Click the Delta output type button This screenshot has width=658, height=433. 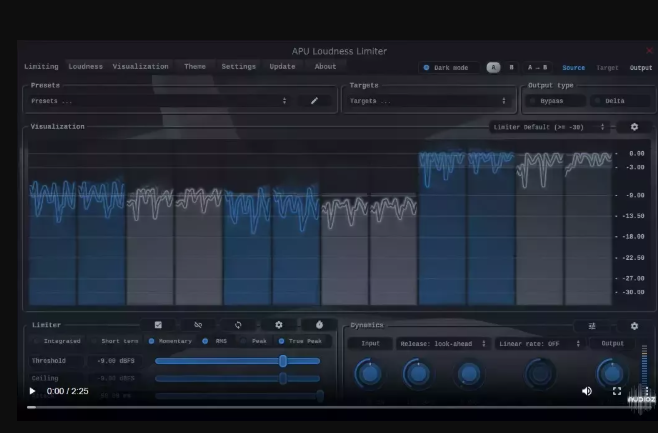614,101
